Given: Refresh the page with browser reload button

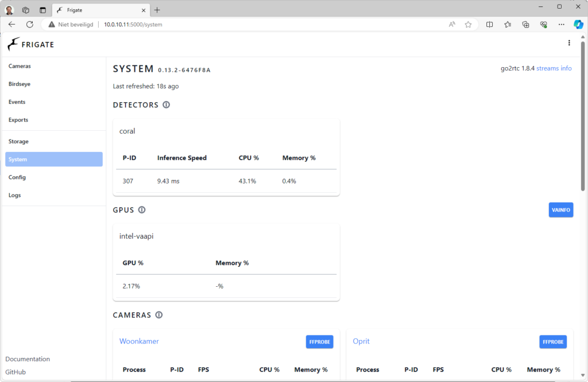Looking at the screenshot, I should pos(30,25).
